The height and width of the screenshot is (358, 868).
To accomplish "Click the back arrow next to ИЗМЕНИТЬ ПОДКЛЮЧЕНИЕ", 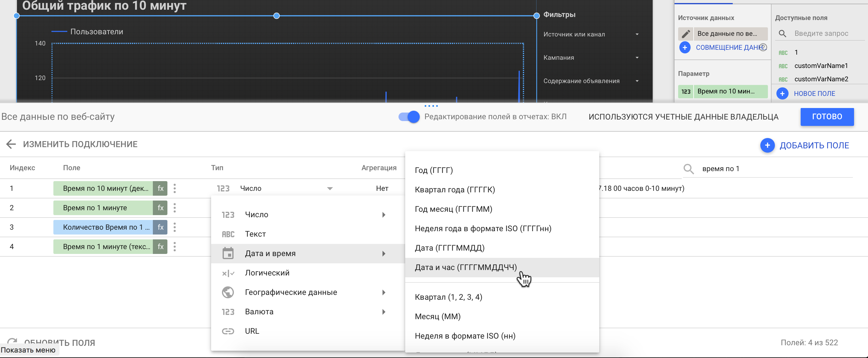I will 11,144.
